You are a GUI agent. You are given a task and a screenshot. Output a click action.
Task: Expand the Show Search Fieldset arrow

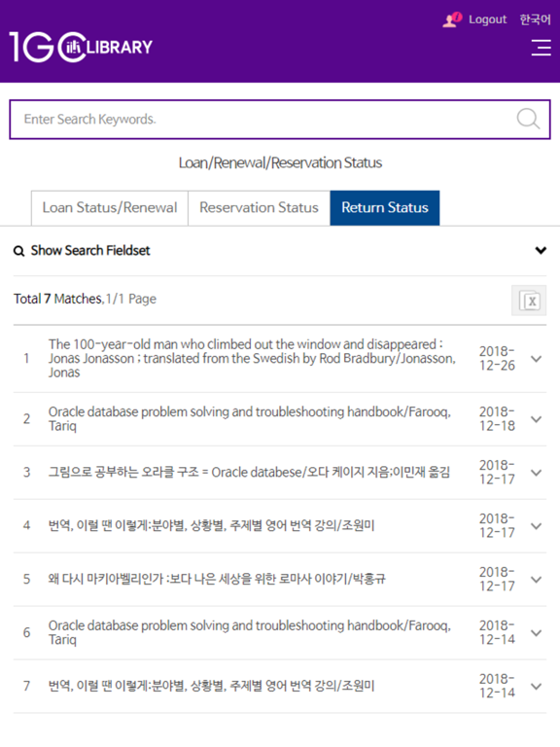pos(541,250)
